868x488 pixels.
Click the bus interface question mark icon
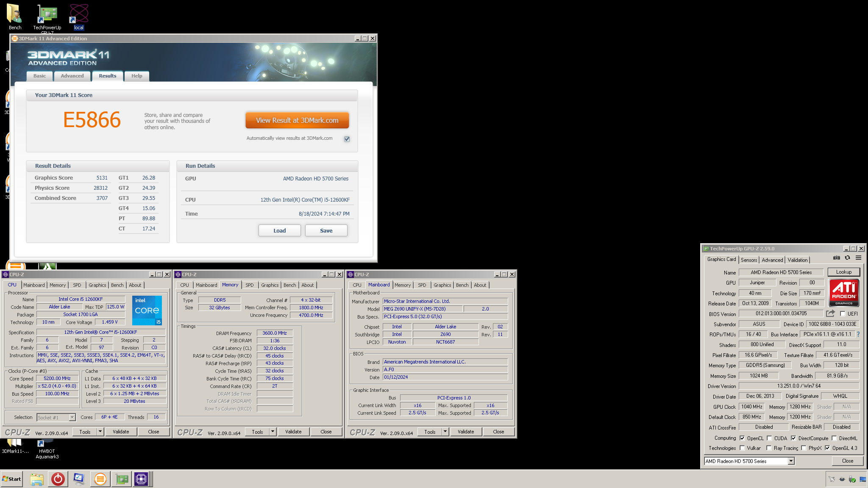coord(858,334)
